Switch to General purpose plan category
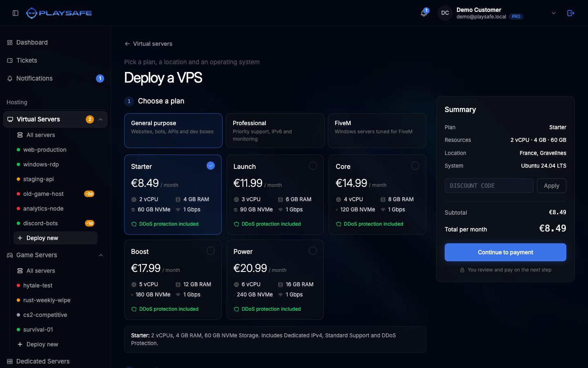The image size is (588, 368). [173, 130]
